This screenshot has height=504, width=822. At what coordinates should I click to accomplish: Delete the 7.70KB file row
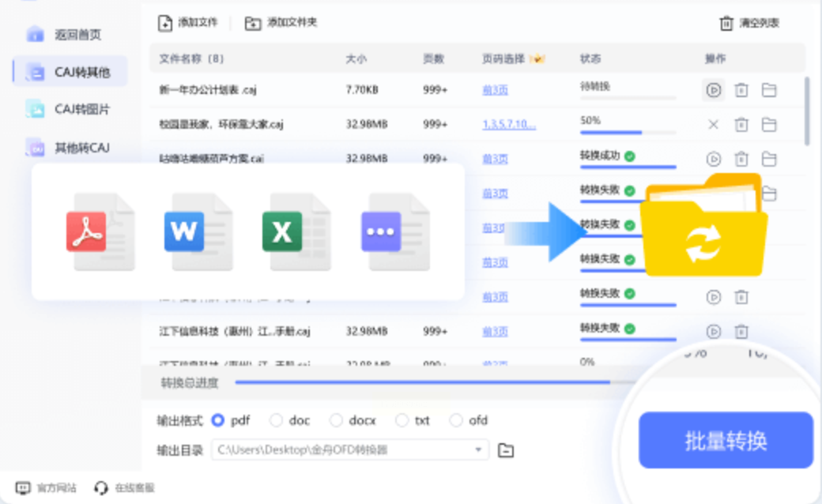741,90
